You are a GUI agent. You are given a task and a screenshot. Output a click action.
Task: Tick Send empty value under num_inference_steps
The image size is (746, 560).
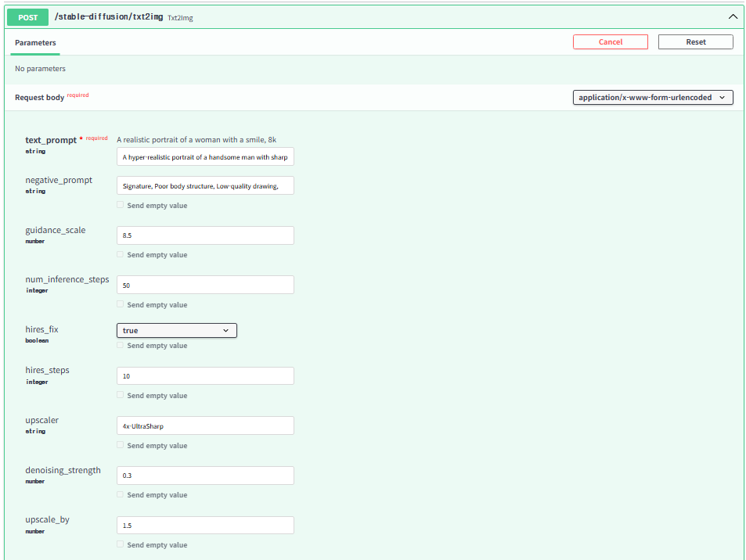click(x=121, y=304)
